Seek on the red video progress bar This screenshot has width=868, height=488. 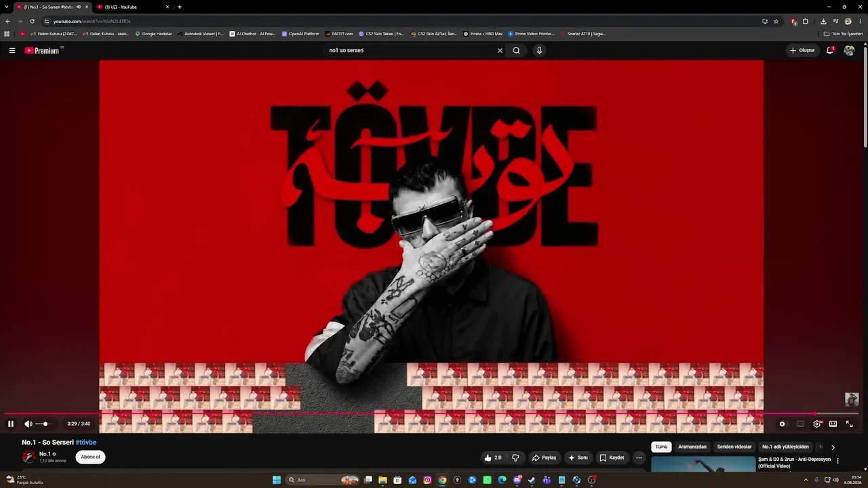tap(431, 413)
